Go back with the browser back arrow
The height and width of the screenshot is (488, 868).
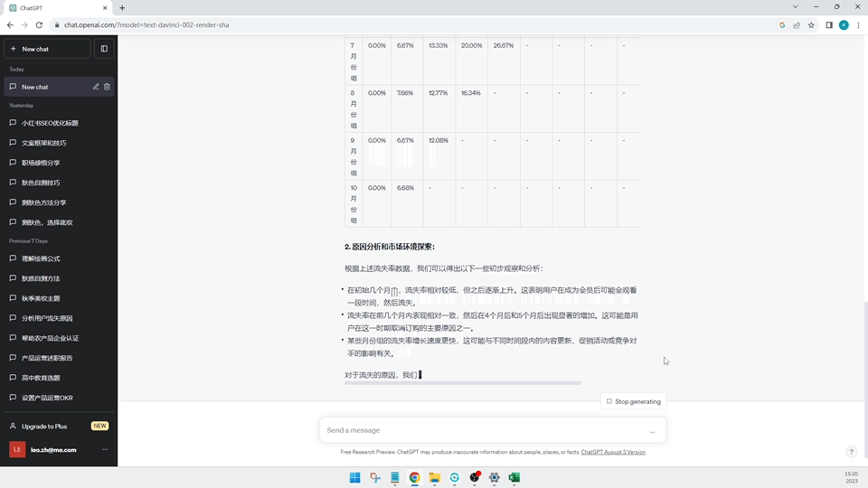pyautogui.click(x=10, y=25)
